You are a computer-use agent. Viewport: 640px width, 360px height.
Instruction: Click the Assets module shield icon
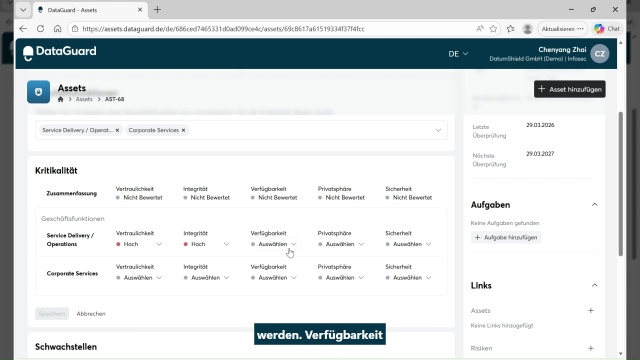tap(38, 92)
